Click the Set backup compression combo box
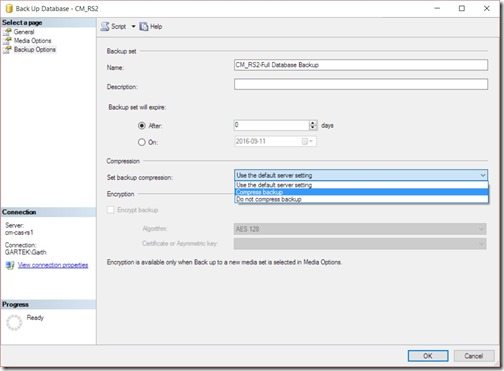The height and width of the screenshot is (371, 504). click(361, 175)
